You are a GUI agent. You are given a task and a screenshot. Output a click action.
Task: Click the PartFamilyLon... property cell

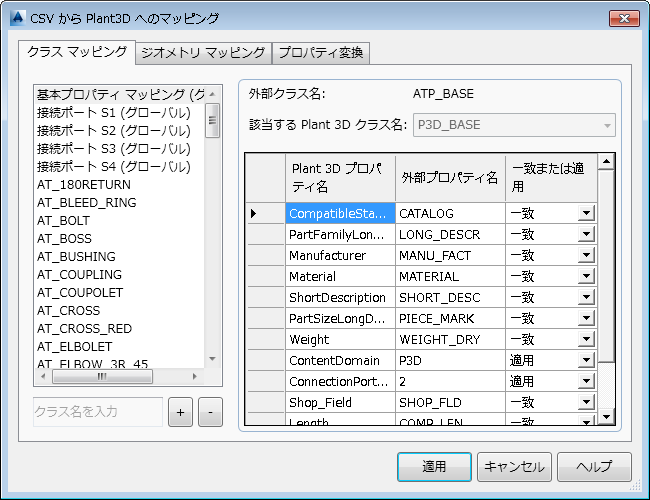coord(340,235)
